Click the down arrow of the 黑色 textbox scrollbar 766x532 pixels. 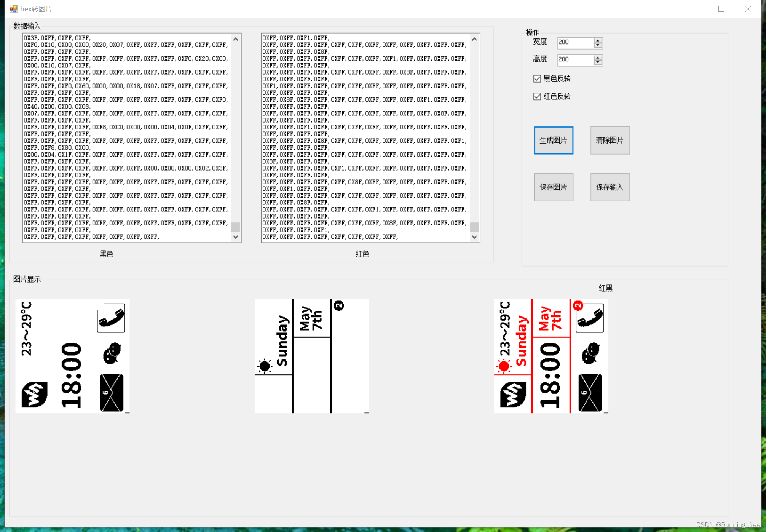(236, 237)
